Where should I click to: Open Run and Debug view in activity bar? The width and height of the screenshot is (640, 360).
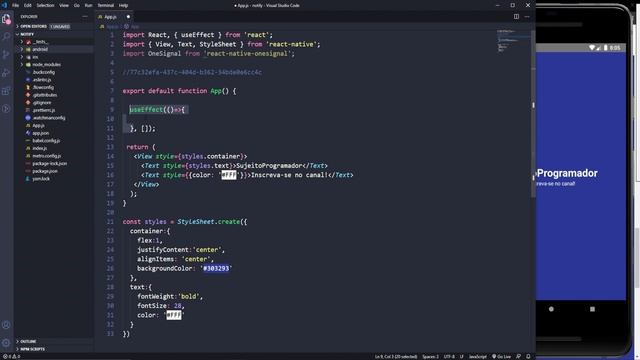tap(6, 73)
